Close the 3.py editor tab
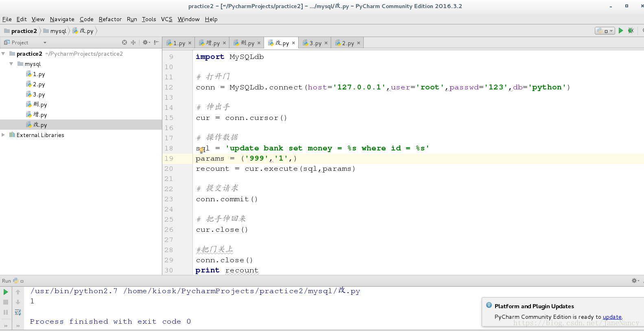 pyautogui.click(x=326, y=43)
